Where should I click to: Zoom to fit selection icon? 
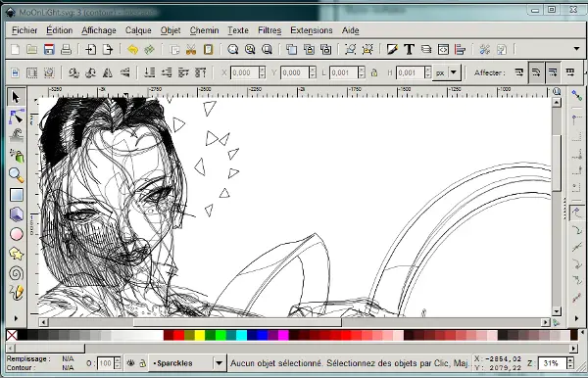tap(233, 49)
